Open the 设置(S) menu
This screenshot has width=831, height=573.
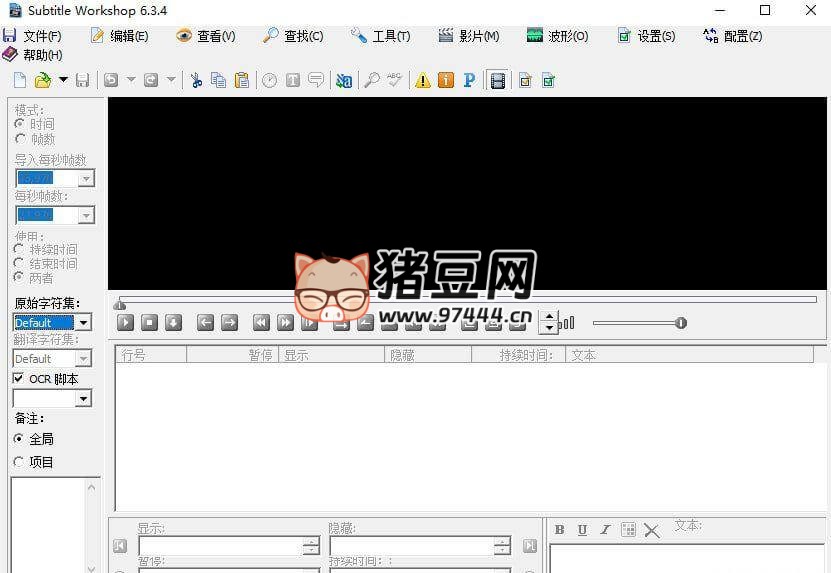tap(647, 36)
